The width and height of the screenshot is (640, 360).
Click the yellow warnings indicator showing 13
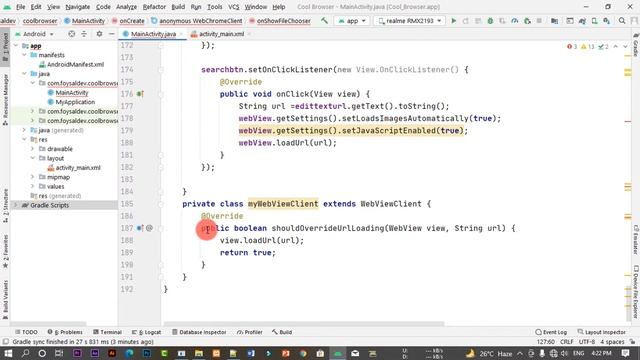pos(588,47)
